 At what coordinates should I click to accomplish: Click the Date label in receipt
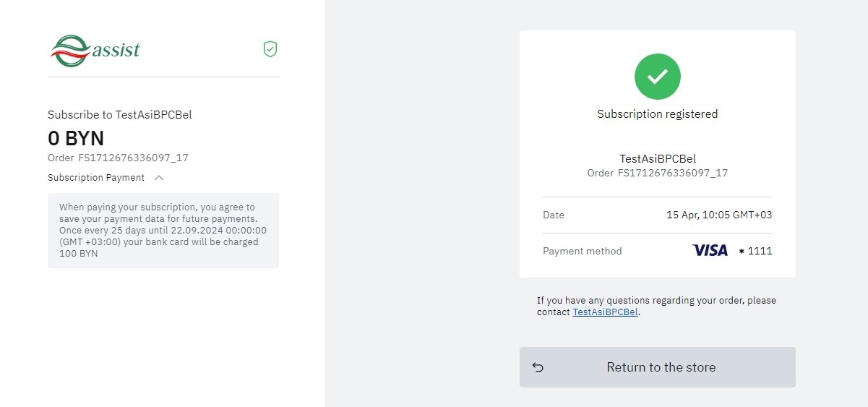[554, 215]
